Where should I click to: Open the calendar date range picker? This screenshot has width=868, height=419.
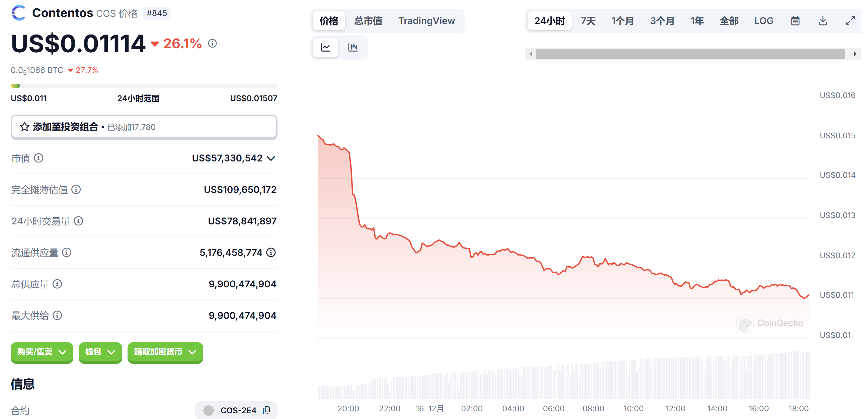[x=795, y=21]
